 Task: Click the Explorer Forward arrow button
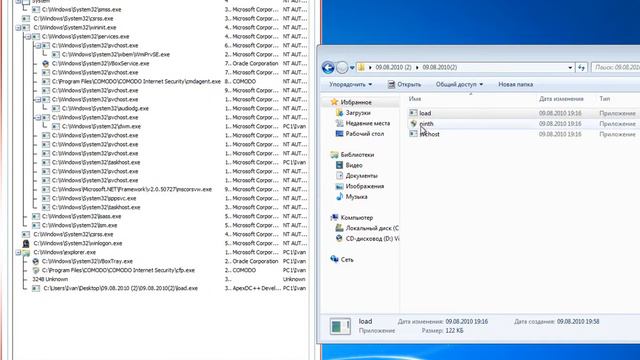(342, 67)
